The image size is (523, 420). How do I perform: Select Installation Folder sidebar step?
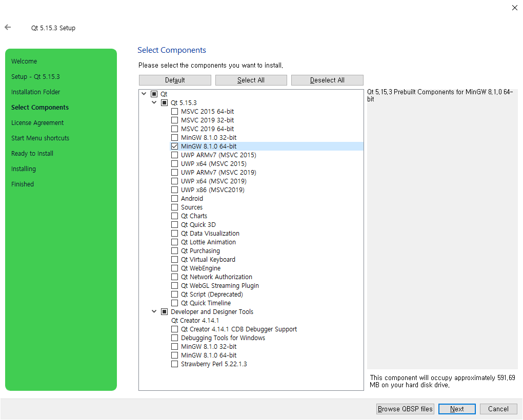coord(36,92)
